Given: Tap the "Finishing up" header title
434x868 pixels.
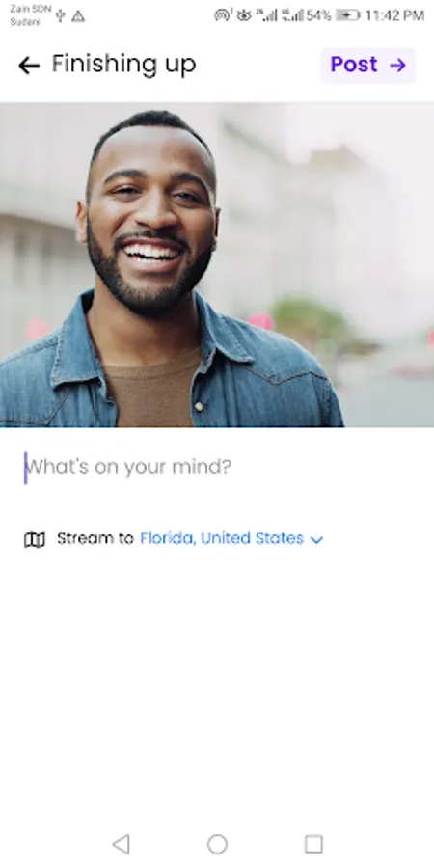Looking at the screenshot, I should tap(124, 65).
